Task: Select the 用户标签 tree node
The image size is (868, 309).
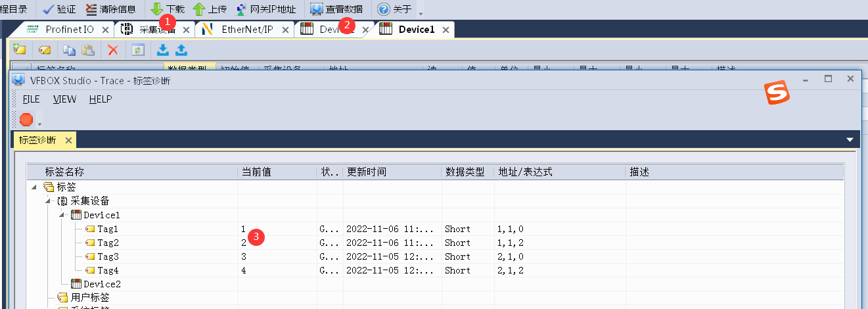Action: tap(90, 298)
